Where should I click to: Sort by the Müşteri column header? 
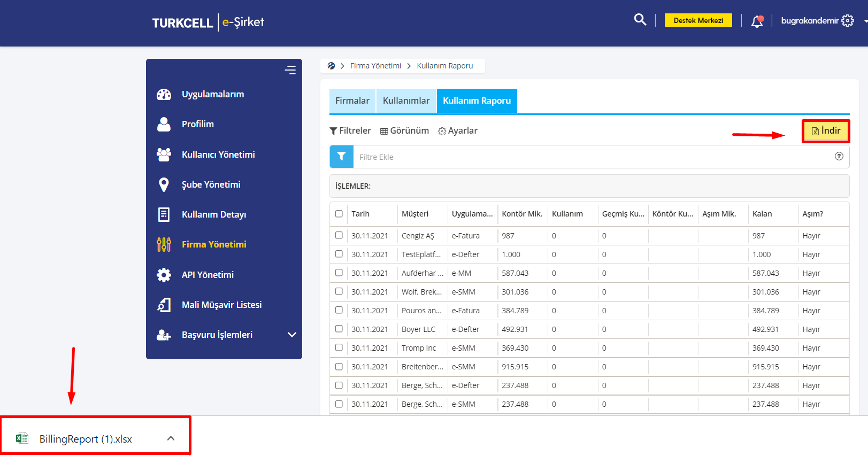(x=415, y=214)
